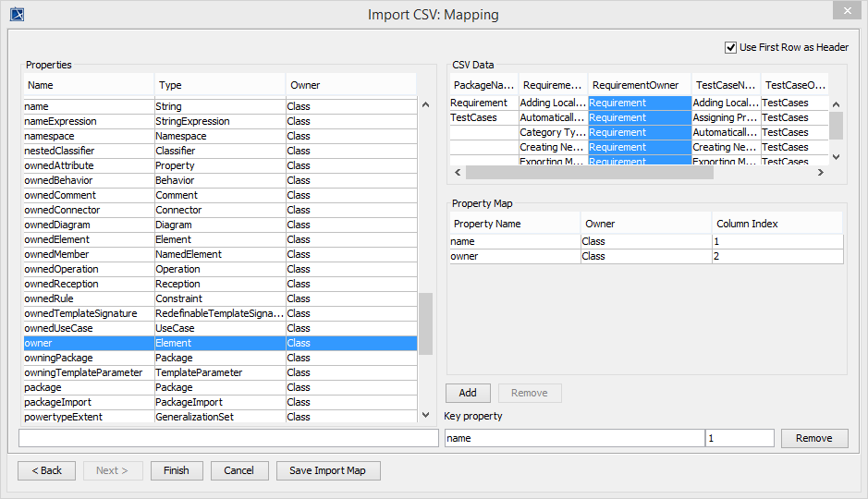The height and width of the screenshot is (499, 868).
Task: Click the application icon in title bar
Action: 16,14
